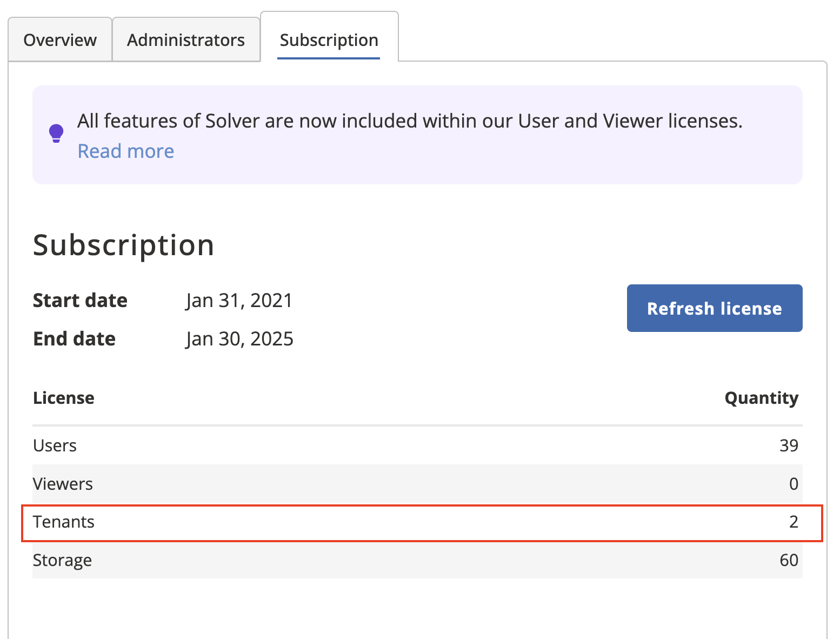Screen dimensions: 840x639
Task: Select the Jan 31, 2021 start date value
Action: [239, 300]
